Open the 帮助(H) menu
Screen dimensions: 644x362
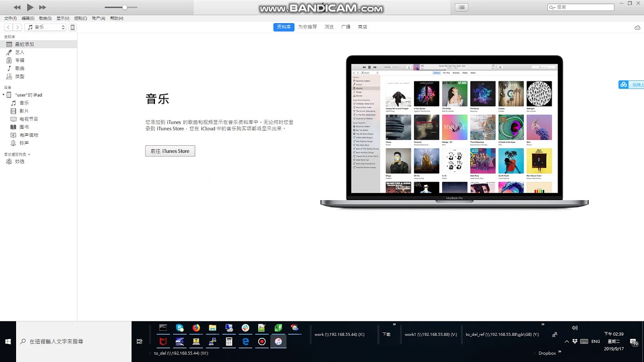117,18
